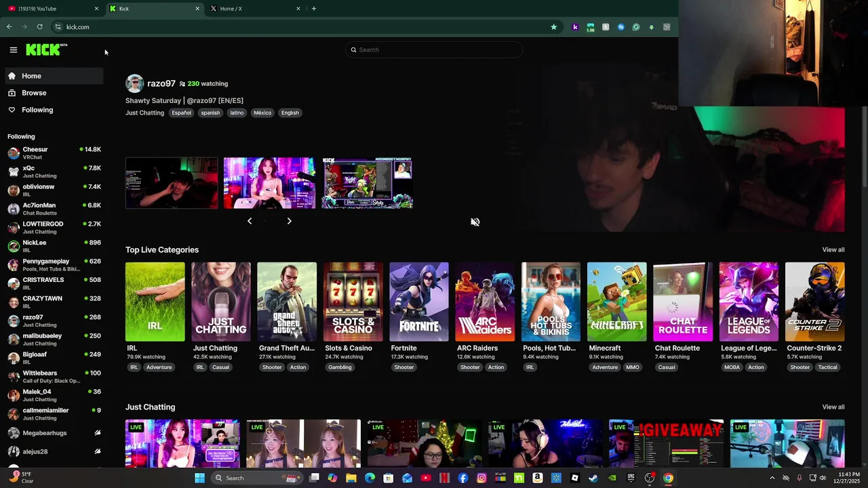Open the Fortnite category card
Screen dimensions: 868x488
[419, 302]
